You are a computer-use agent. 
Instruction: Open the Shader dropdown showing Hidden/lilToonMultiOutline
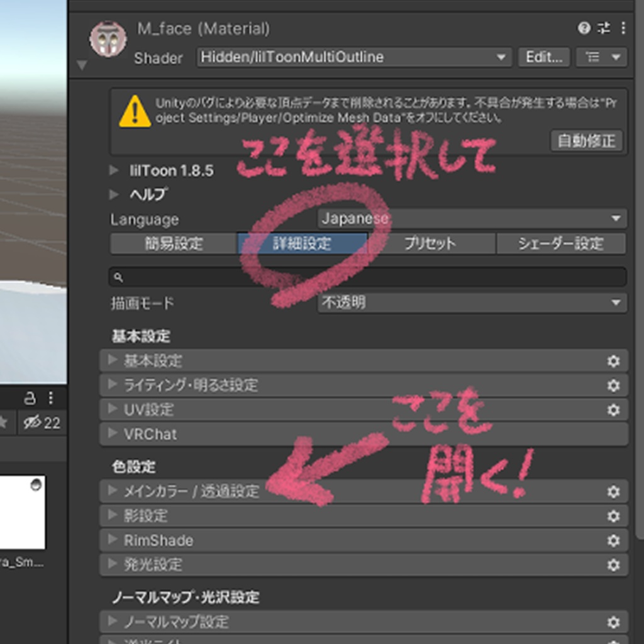point(352,57)
